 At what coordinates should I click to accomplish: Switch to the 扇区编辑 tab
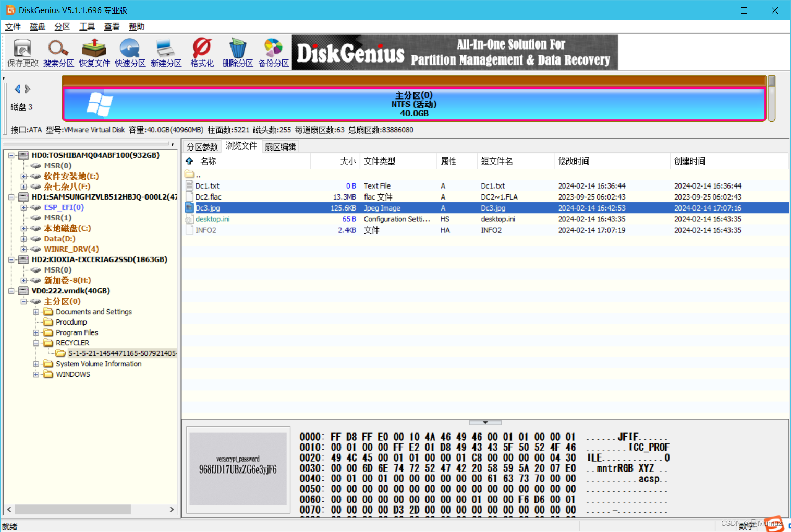coord(281,146)
